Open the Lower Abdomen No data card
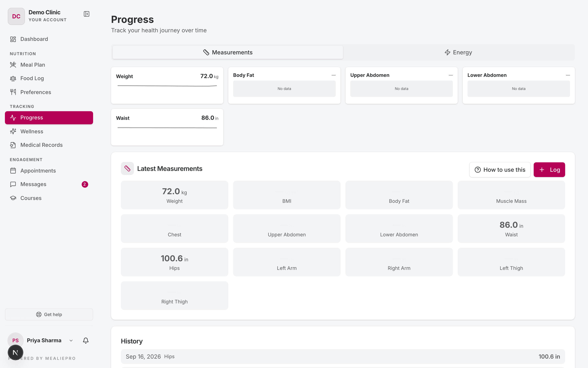 (x=519, y=85)
